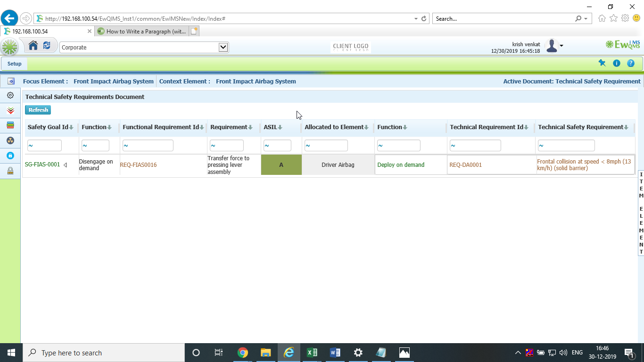This screenshot has height=362, width=644.
Task: Click the Frontal collision safety requirement text
Action: [584, 165]
